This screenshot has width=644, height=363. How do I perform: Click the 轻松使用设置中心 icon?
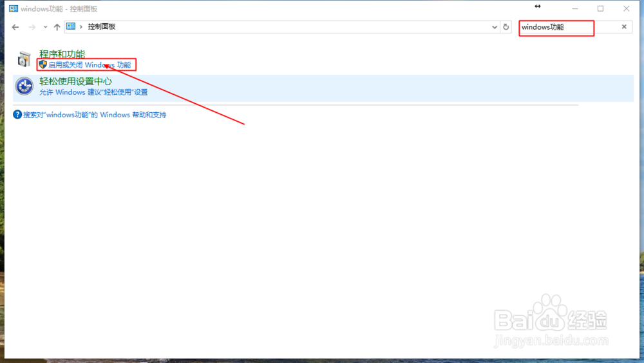point(24,86)
